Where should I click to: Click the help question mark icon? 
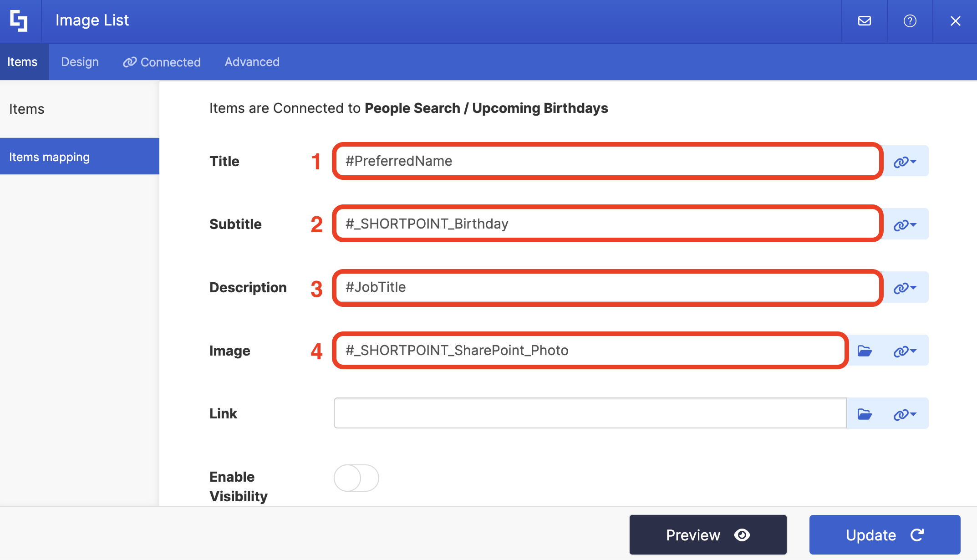click(x=910, y=21)
